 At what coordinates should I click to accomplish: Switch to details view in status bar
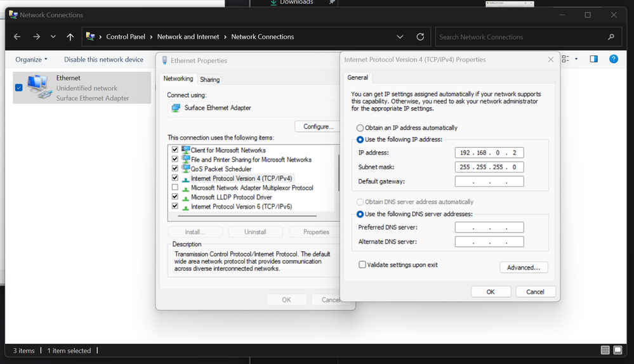605,351
